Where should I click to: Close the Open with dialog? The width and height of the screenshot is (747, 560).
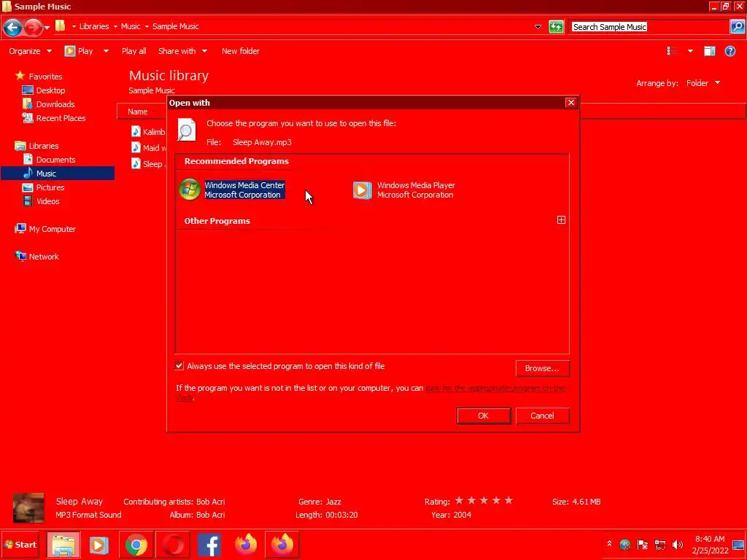[x=570, y=102]
